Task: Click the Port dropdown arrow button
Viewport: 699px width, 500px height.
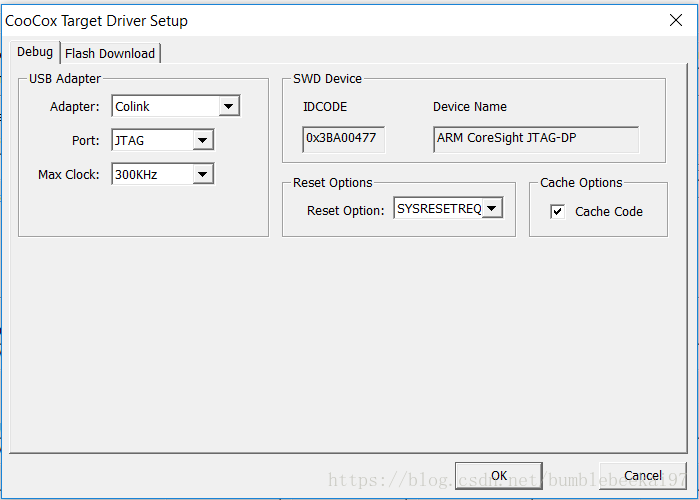Action: (202, 140)
